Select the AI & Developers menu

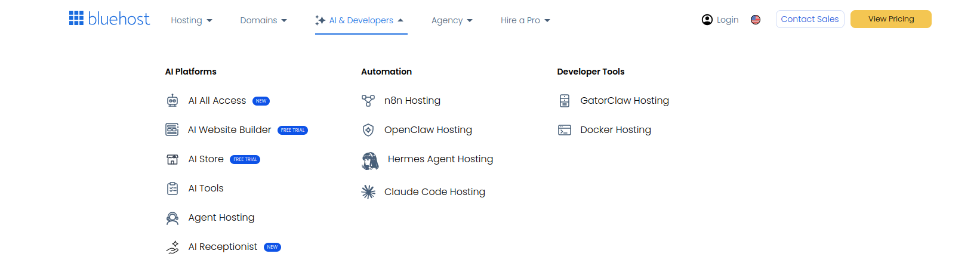pos(361,20)
